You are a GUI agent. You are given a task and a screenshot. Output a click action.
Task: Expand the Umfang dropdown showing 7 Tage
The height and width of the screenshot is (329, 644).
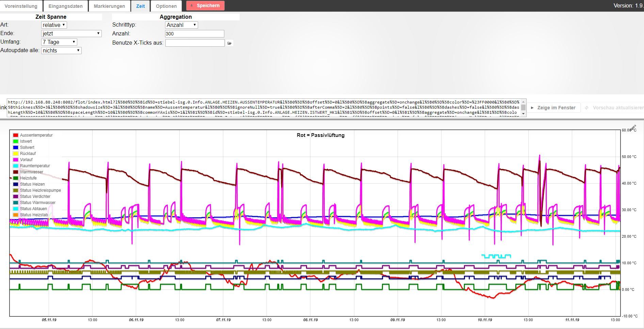click(59, 42)
